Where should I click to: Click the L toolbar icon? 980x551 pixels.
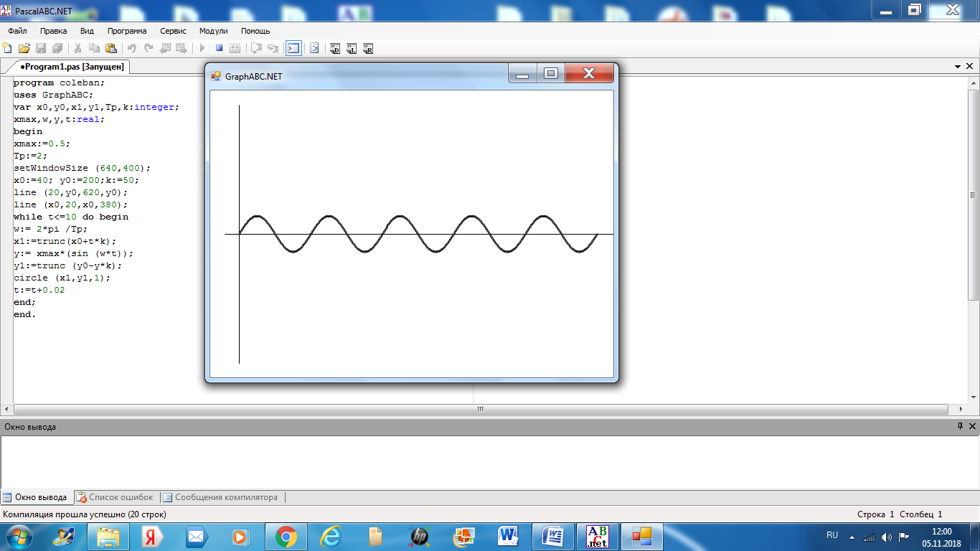pos(352,48)
